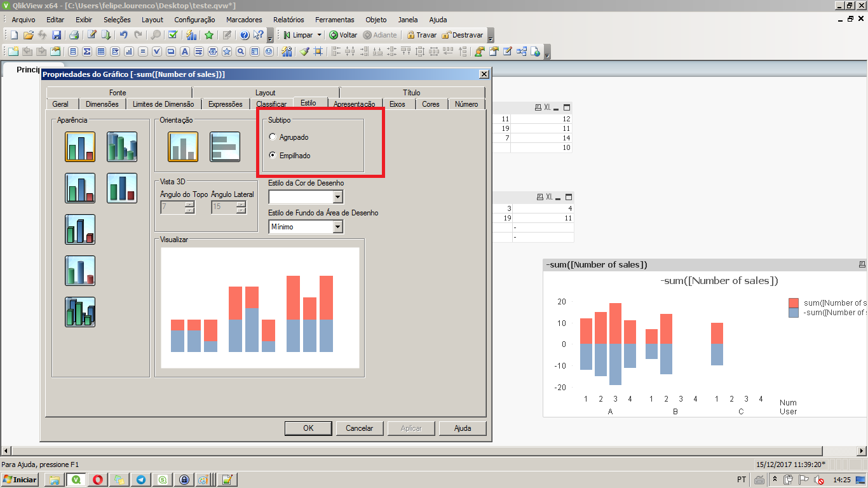Open QlikView from the Windows taskbar

click(76, 480)
